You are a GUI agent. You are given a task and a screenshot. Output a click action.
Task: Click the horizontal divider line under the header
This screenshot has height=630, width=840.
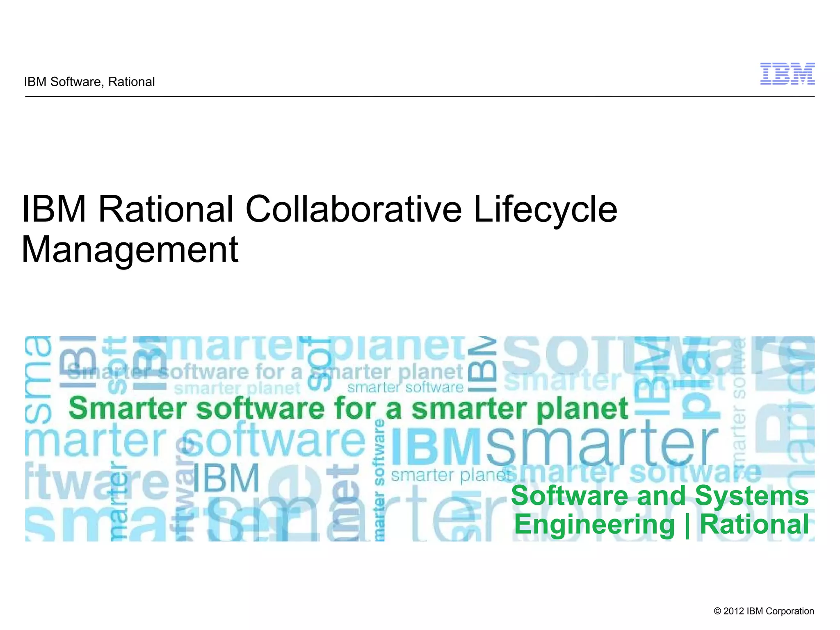coord(420,97)
